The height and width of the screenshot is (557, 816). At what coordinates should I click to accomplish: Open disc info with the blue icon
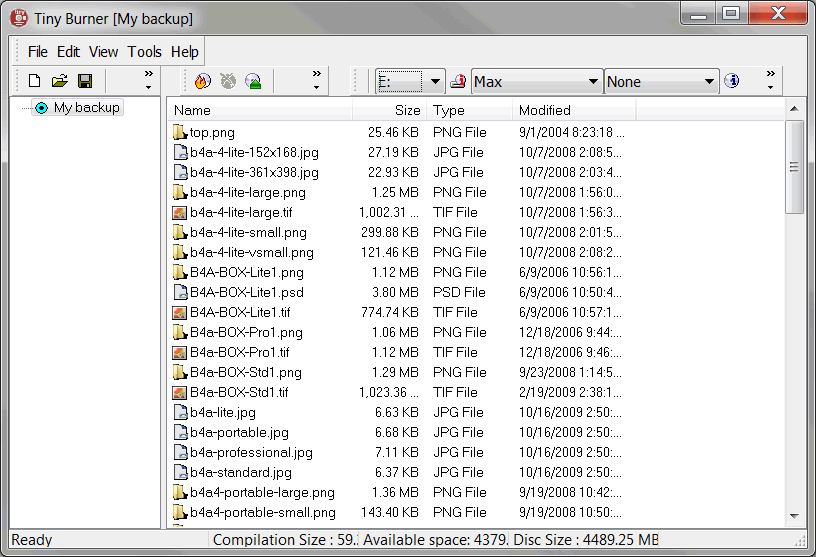point(732,81)
